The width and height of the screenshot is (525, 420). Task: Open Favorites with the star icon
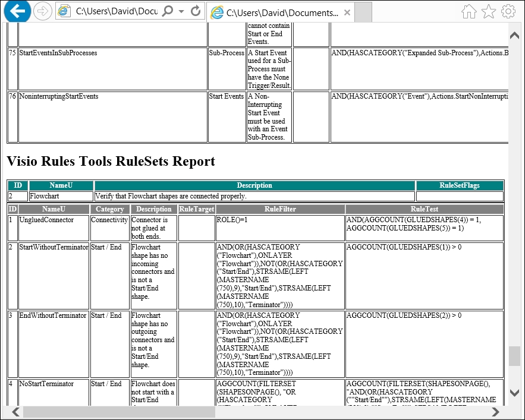(488, 11)
